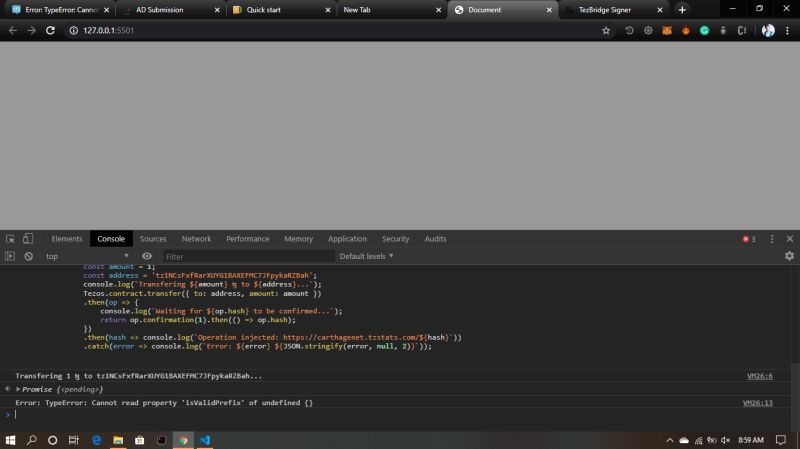The image size is (800, 449).
Task: Clear the console
Action: (29, 256)
